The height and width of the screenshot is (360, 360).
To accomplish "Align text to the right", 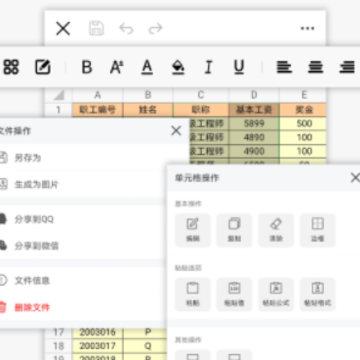I will coord(347,67).
